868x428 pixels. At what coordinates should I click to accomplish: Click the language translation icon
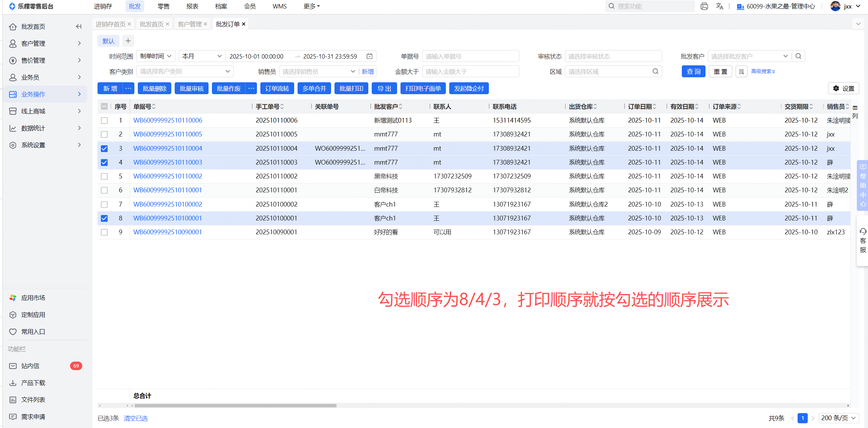click(719, 6)
